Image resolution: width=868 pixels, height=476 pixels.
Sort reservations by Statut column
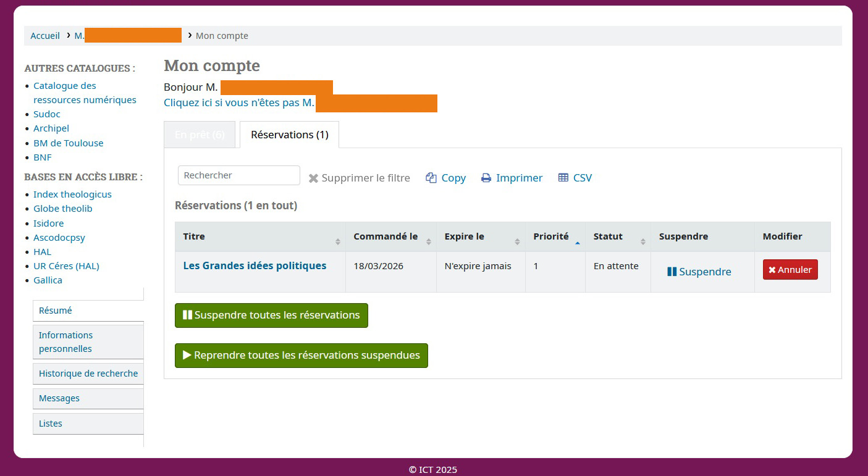[643, 241]
